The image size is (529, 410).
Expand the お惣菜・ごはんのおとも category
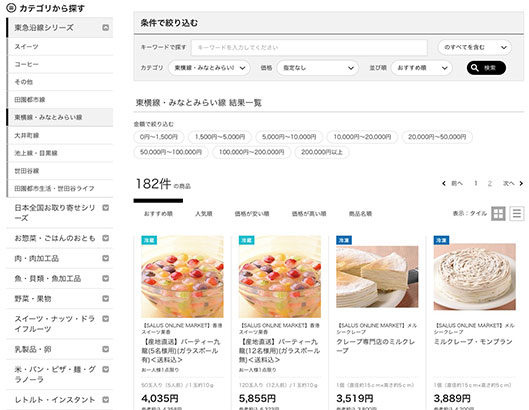(106, 238)
